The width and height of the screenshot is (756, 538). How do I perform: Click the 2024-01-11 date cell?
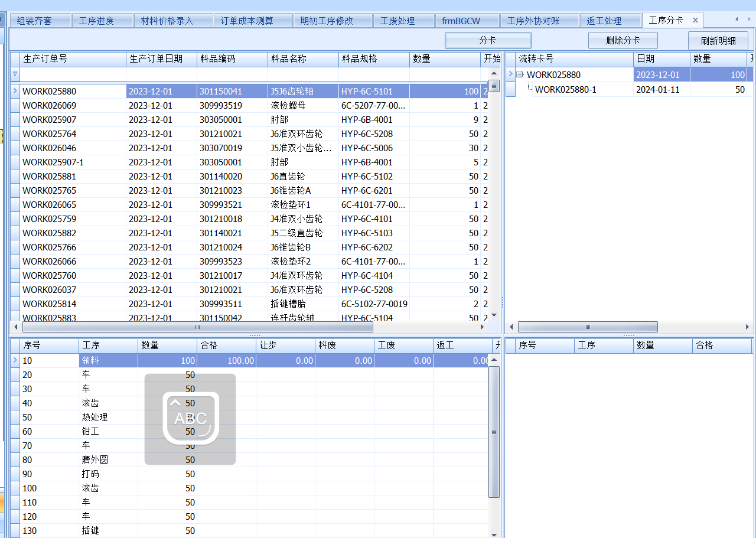point(661,90)
